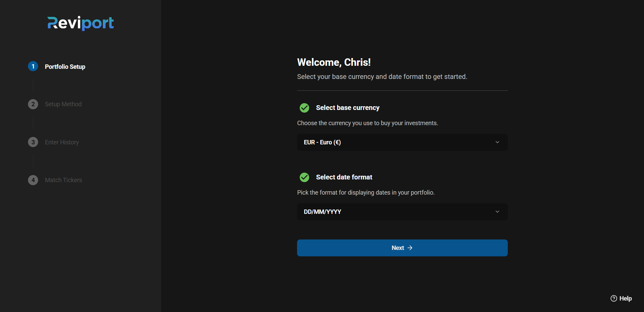The width and height of the screenshot is (644, 312).
Task: Click the step 1 circle icon
Action: [33, 66]
